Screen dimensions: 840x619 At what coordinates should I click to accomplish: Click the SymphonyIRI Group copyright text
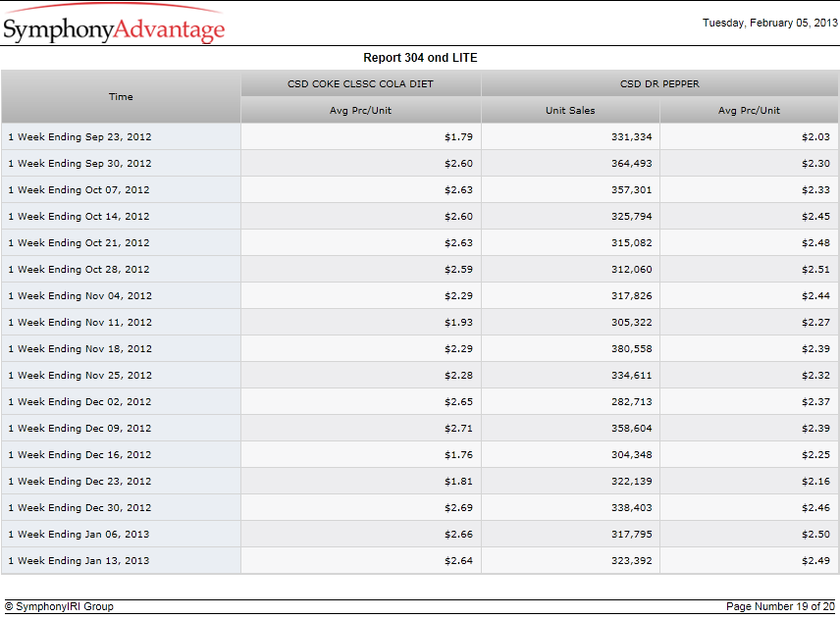tap(60, 606)
